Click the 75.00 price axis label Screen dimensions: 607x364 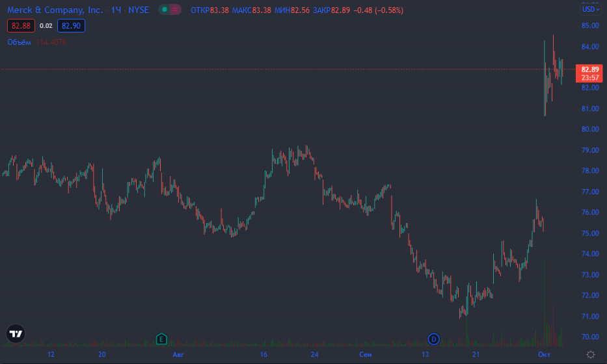(x=590, y=233)
